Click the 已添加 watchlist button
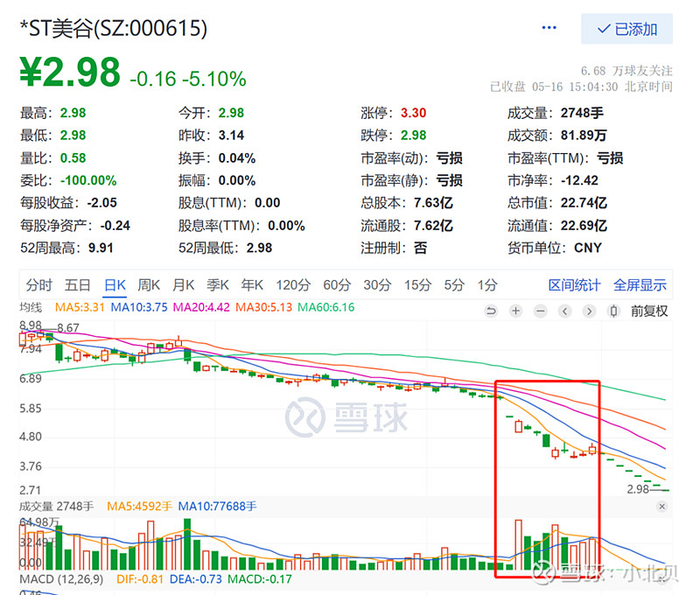The height and width of the screenshot is (595, 700). click(x=627, y=29)
